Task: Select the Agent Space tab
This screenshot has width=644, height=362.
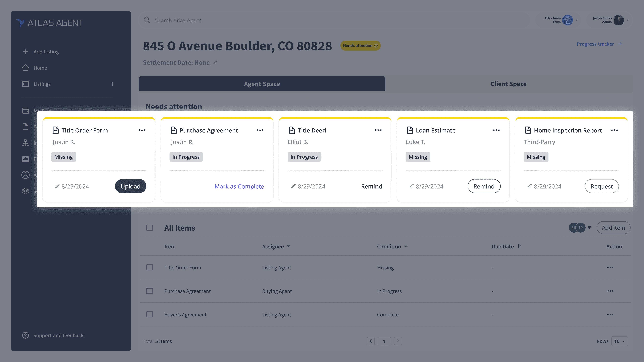Action: [262, 84]
